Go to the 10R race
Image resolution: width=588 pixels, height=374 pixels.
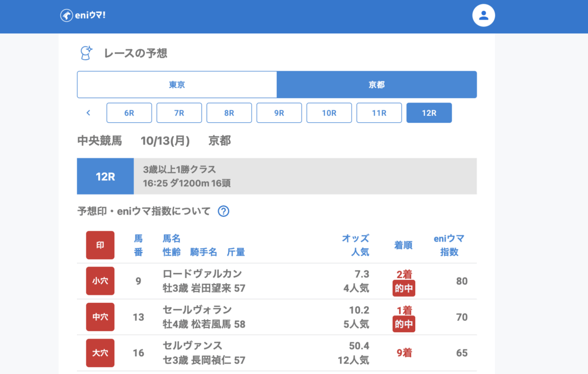pos(329,113)
